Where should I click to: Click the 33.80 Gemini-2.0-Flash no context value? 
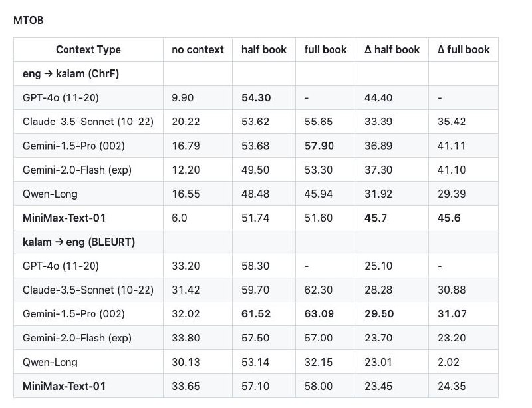pyautogui.click(x=186, y=338)
